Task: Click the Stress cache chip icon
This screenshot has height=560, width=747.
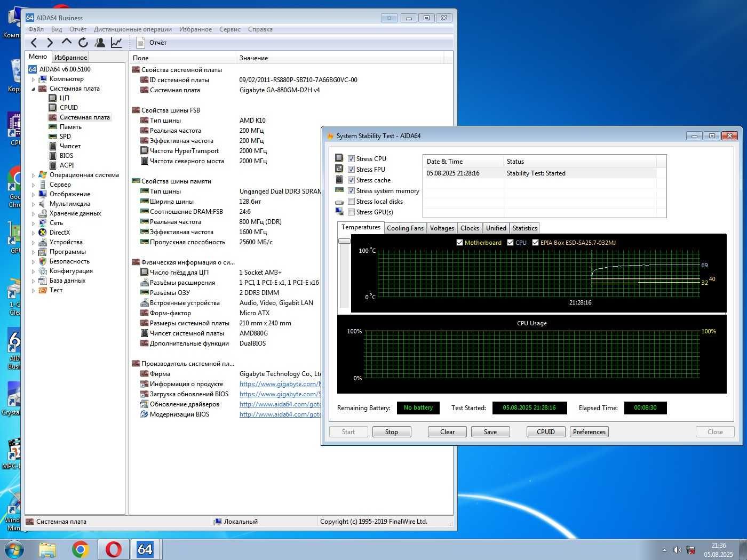Action: (339, 180)
